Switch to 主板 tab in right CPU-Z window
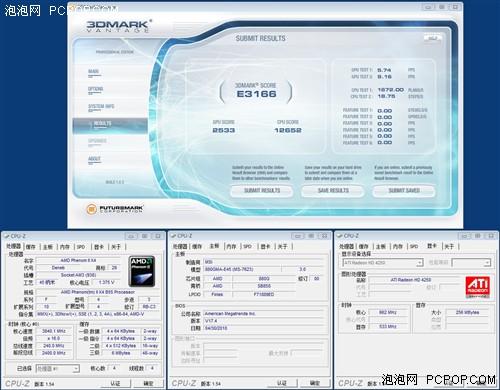Image resolution: width=500 pixels, height=390 pixels. pos(381,246)
